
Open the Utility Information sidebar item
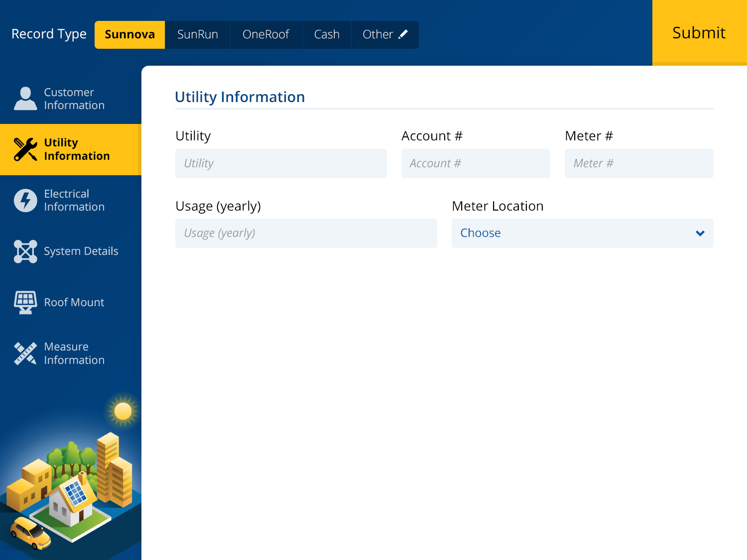pyautogui.click(x=71, y=149)
